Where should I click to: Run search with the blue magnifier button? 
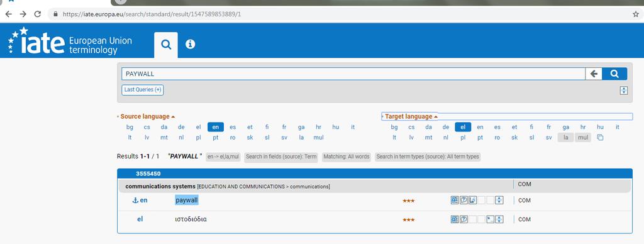point(614,74)
